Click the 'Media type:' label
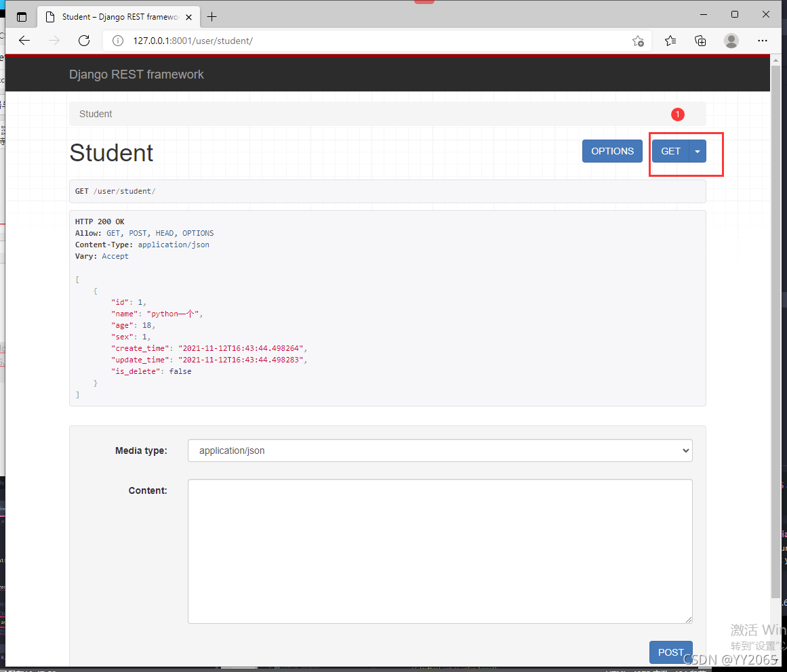Screen dimensions: 787x672 click(x=141, y=451)
